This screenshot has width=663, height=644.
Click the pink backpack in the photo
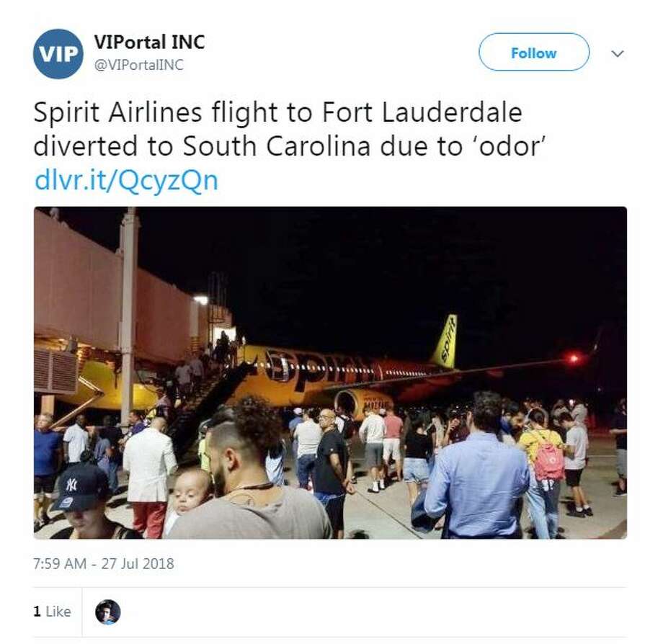[548, 460]
